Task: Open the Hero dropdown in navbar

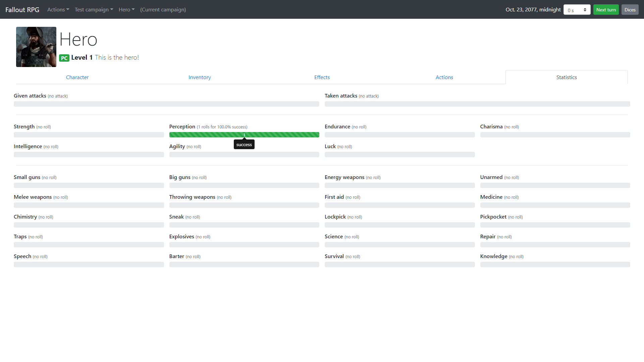Action: tap(126, 10)
